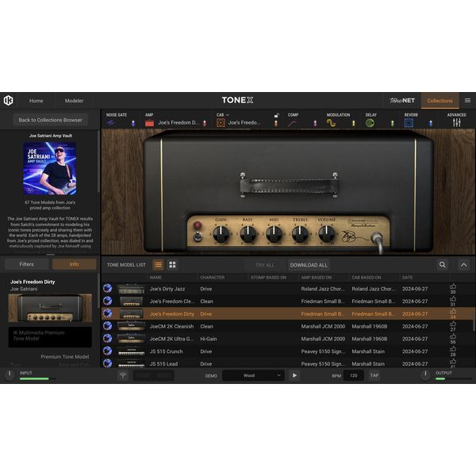Sort by the Date column header
The height and width of the screenshot is (476, 476).
coord(408,278)
